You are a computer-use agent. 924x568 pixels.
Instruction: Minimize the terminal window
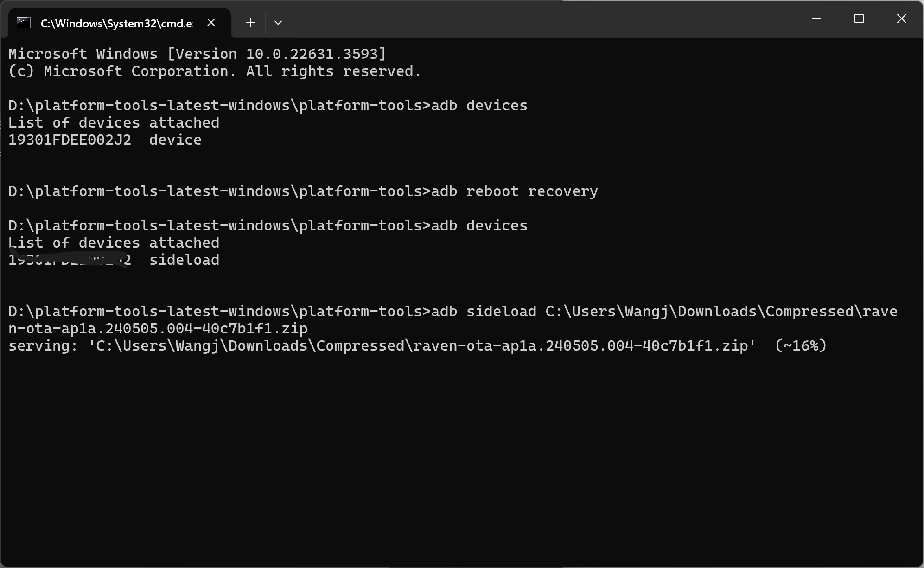pyautogui.click(x=816, y=19)
